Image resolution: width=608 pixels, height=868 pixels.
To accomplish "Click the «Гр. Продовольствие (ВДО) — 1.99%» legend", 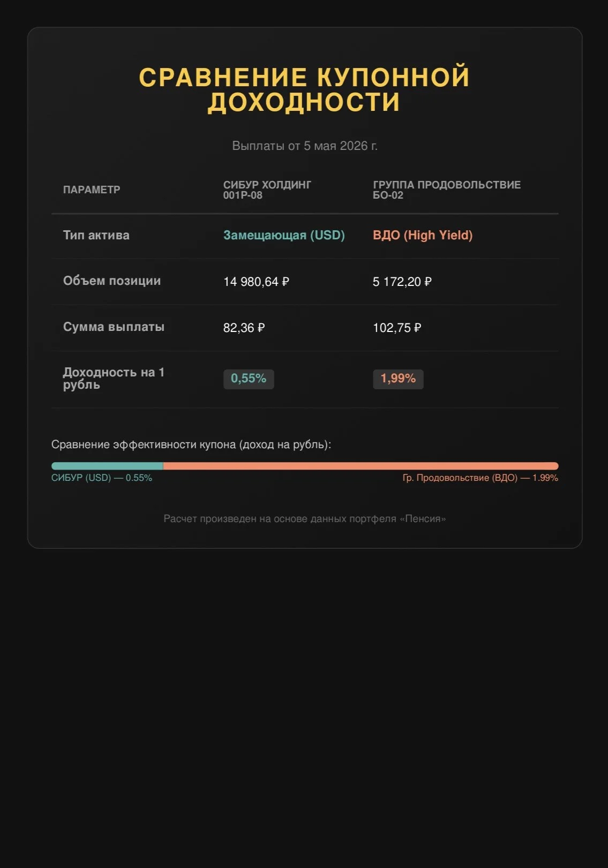I will pyautogui.click(x=481, y=478).
